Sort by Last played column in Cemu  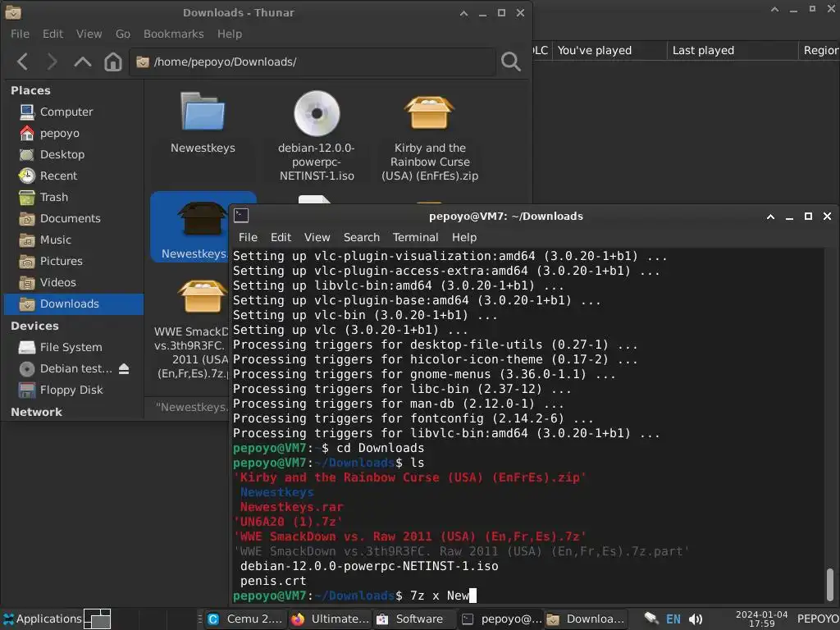tap(733, 50)
